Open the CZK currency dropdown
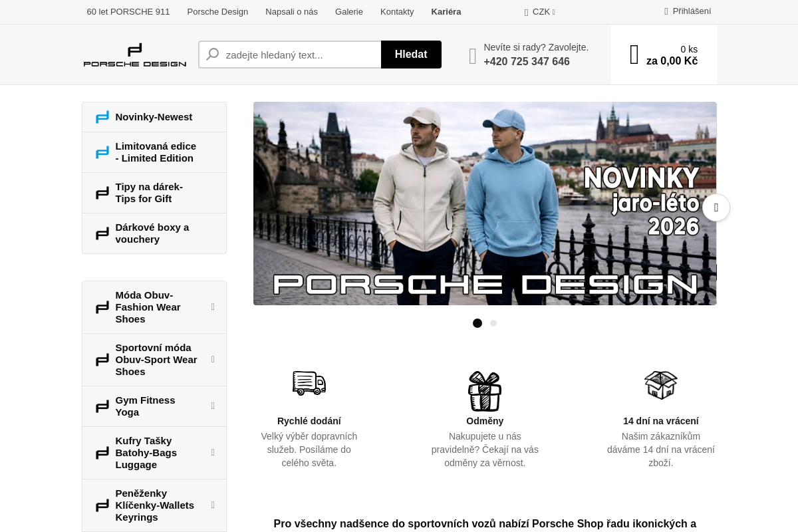 click(541, 12)
